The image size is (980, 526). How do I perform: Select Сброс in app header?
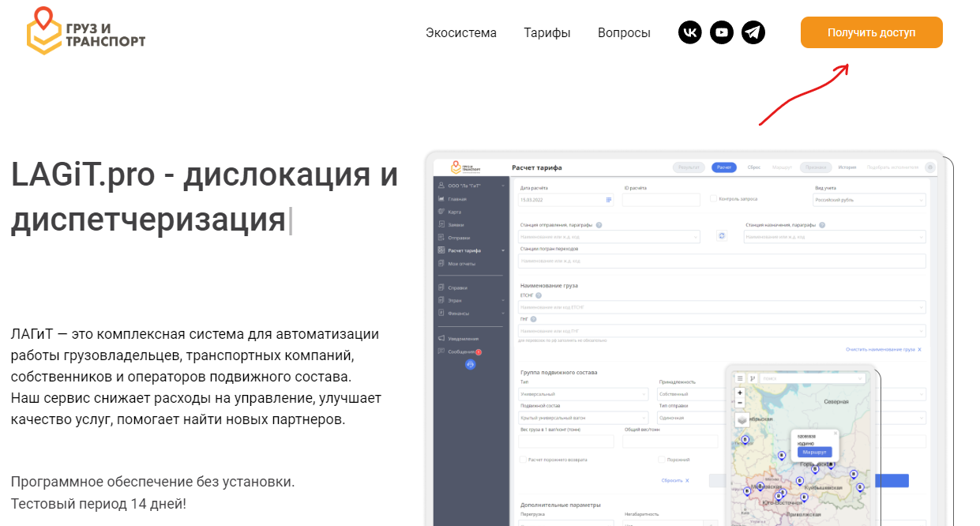753,167
